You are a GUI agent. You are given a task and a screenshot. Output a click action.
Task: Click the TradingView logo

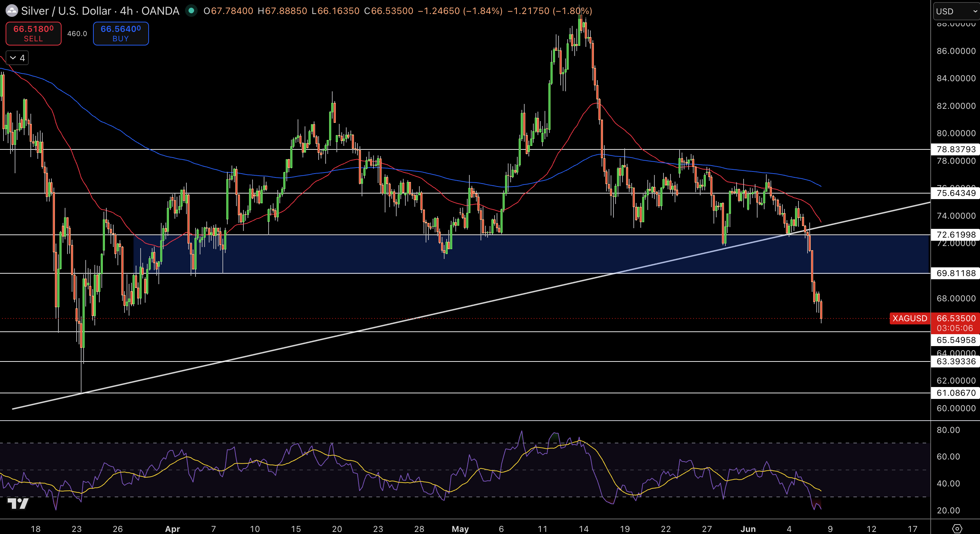tap(18, 504)
